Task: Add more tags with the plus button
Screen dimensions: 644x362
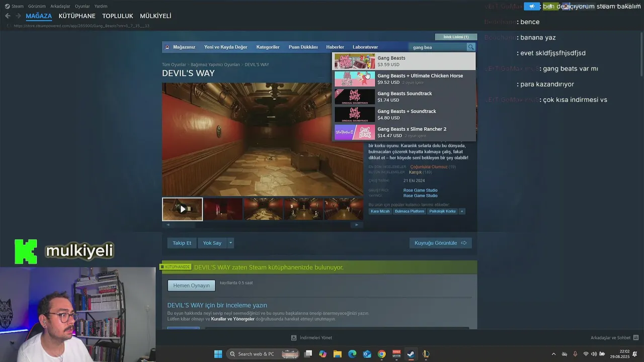Action: pyautogui.click(x=462, y=211)
